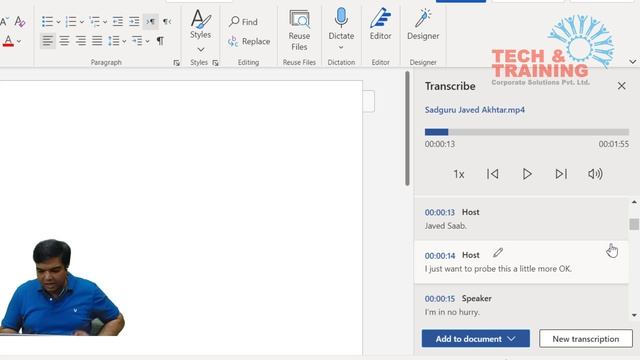Open the Bullets dropdown arrow

pyautogui.click(x=58, y=22)
